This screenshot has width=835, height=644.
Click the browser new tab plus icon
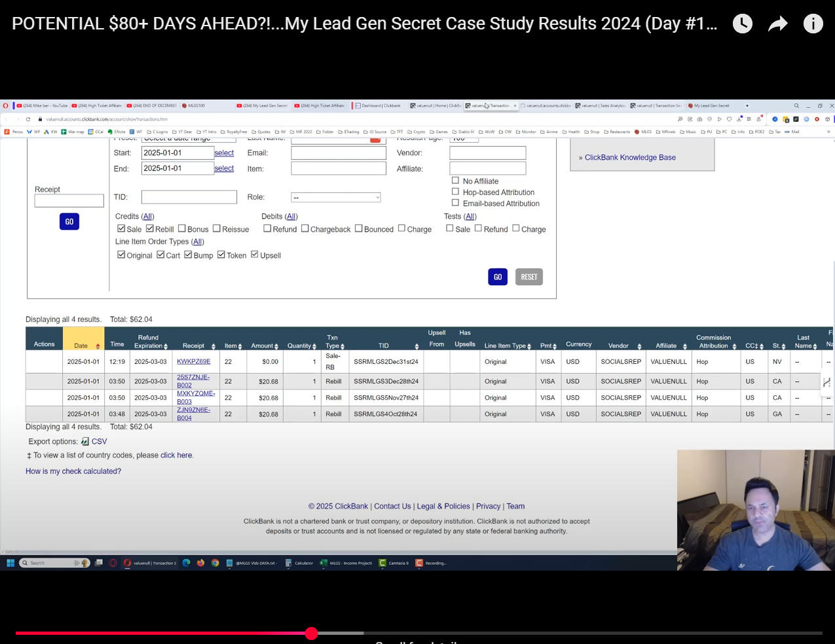[747, 105]
